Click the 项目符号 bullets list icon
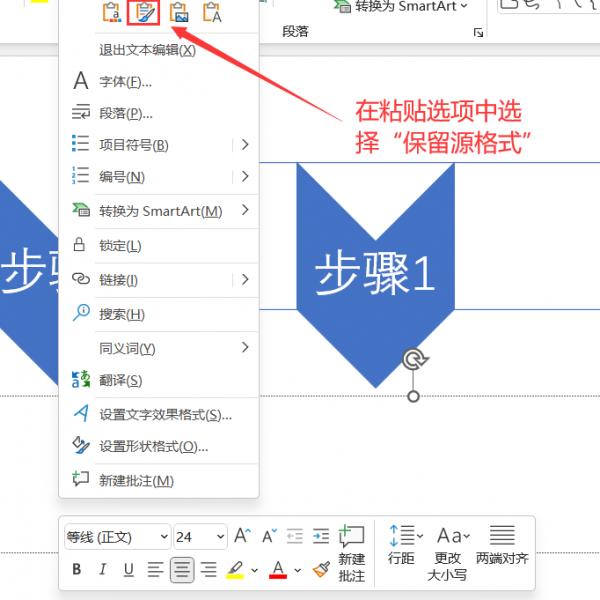600x600 pixels. pyautogui.click(x=80, y=143)
